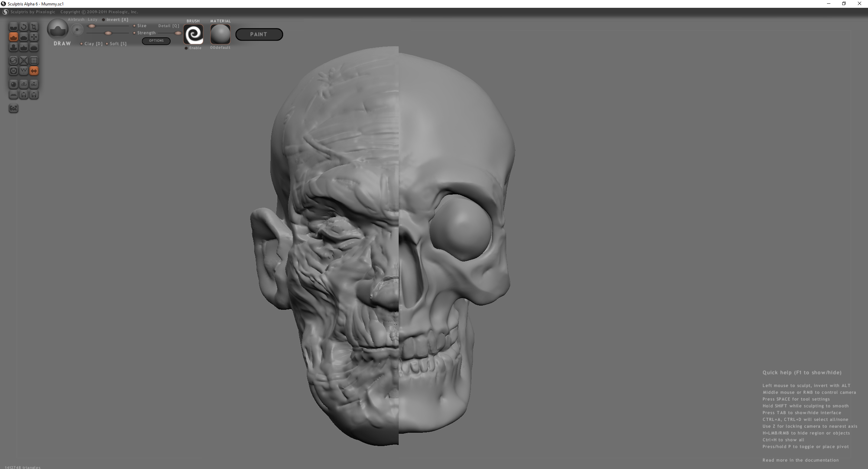Image resolution: width=868 pixels, height=469 pixels.
Task: Click the 'Press SPACE for tool settings' line
Action: pos(796,399)
